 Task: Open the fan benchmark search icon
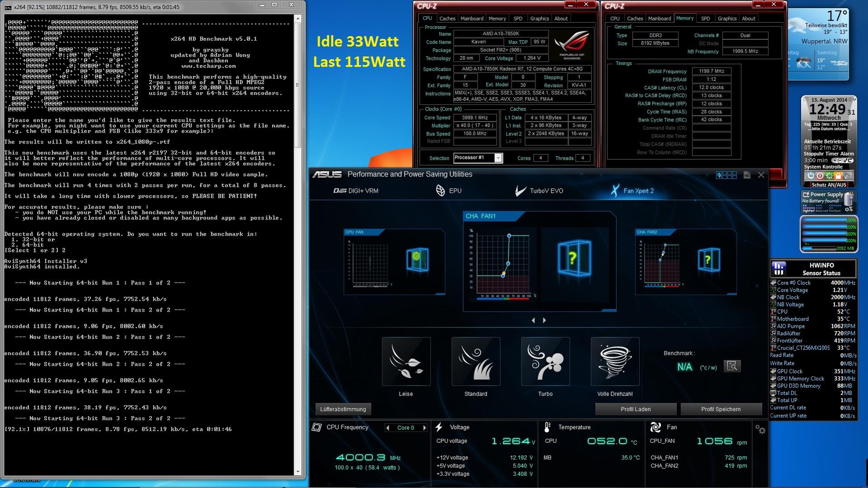[732, 366]
